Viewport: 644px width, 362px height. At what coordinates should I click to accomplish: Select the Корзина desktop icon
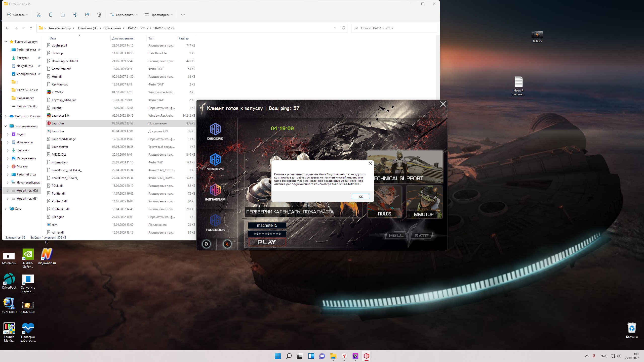(x=632, y=330)
